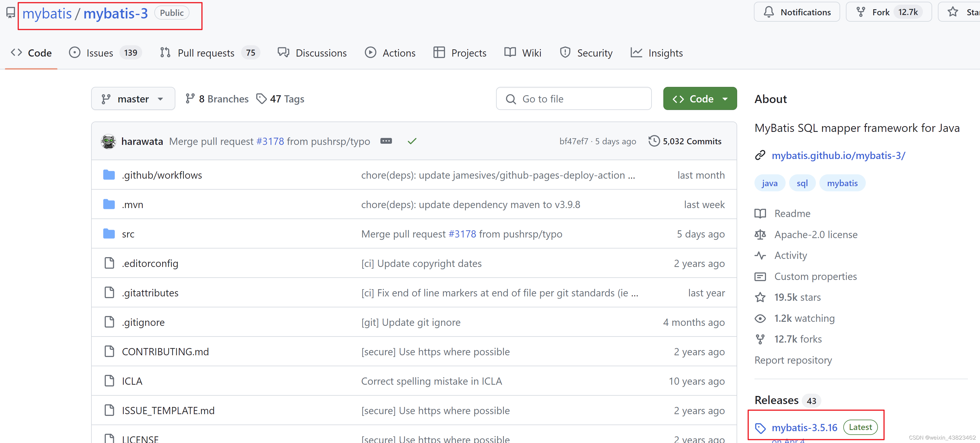Screen dimensions: 980x443
Task: Open the green Code dropdown button
Action: pyautogui.click(x=700, y=99)
